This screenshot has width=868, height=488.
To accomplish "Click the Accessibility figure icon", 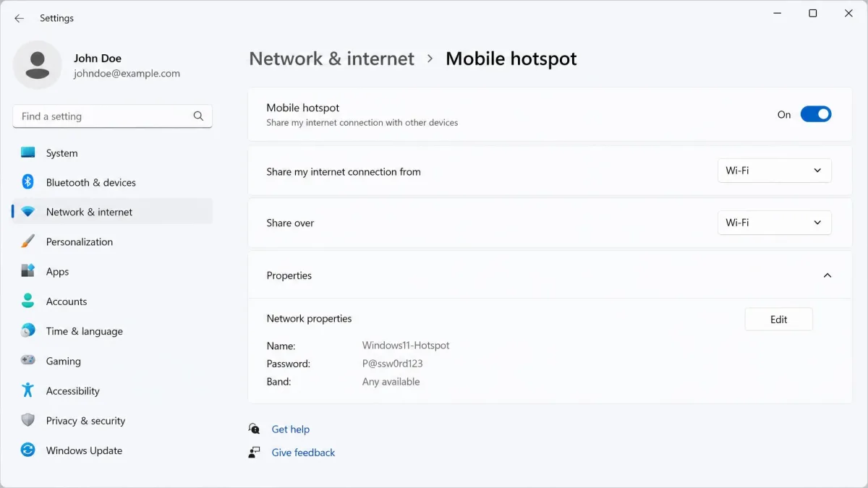I will (27, 390).
